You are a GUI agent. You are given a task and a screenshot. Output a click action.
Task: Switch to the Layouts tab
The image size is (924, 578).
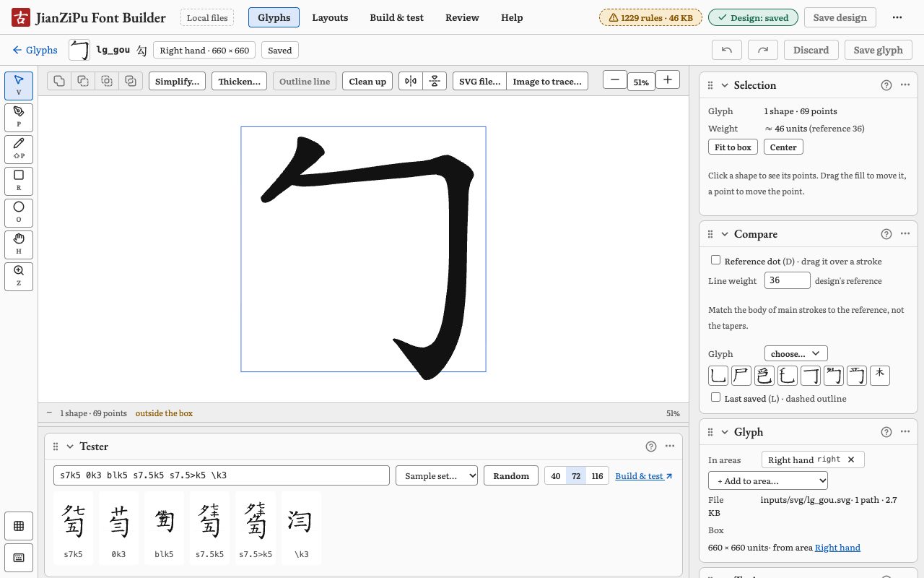click(x=330, y=17)
